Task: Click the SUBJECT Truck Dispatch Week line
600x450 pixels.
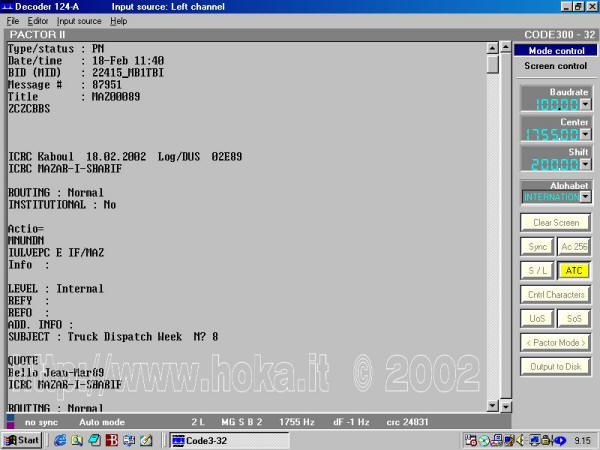Action: point(113,337)
